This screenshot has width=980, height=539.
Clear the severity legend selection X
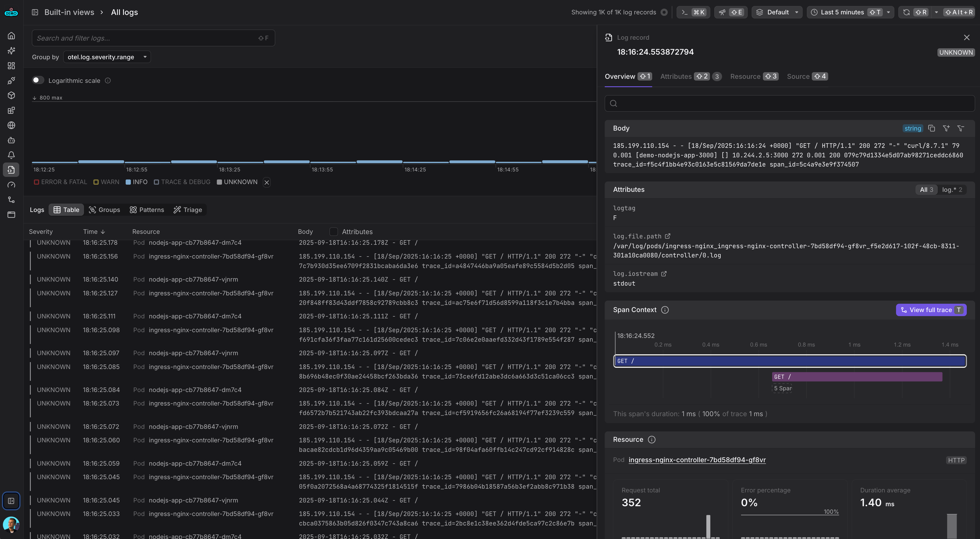pyautogui.click(x=267, y=183)
